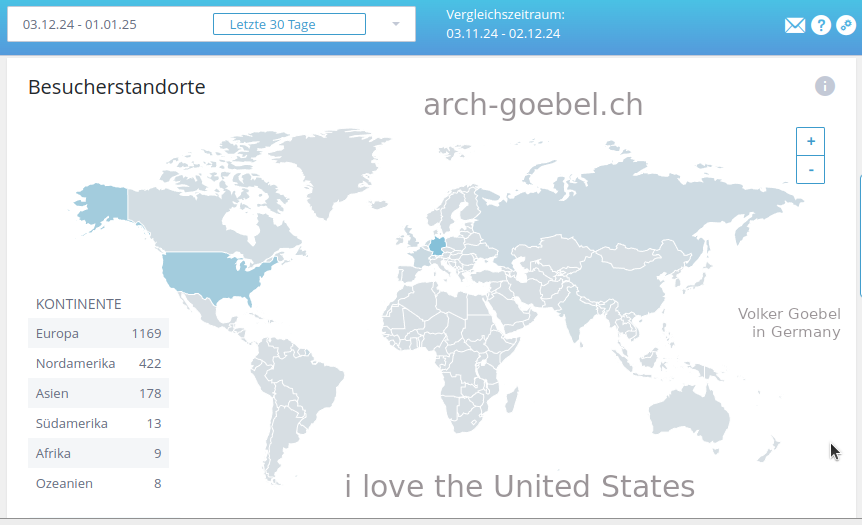Click Germany highlighted on the map
Image resolution: width=862 pixels, height=525 pixels.
click(437, 246)
